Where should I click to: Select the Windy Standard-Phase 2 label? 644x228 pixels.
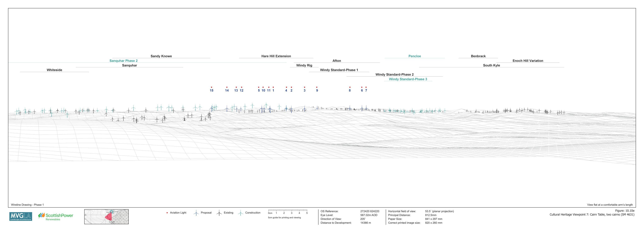(x=394, y=74)
